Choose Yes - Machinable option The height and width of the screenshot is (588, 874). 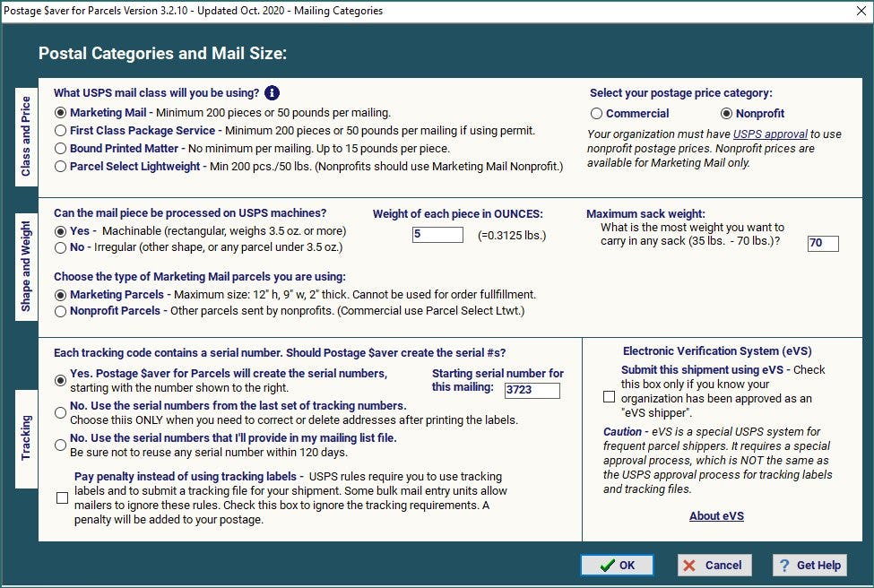(60, 231)
